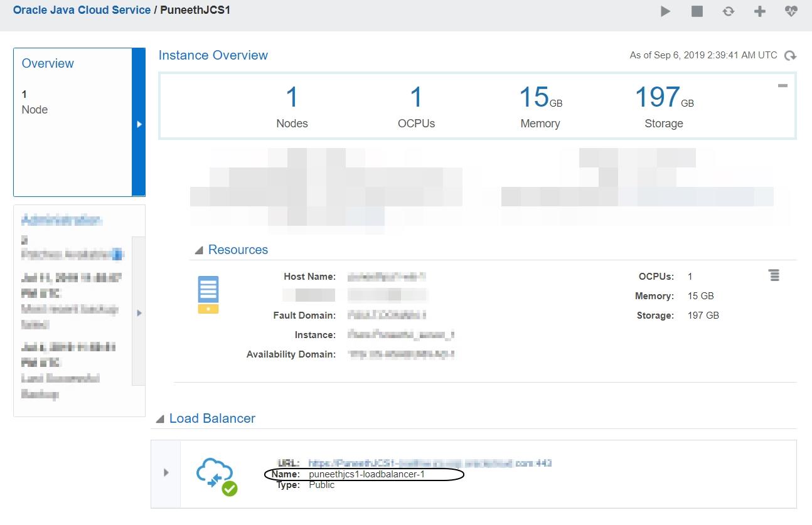Click the '1 Node' text in Overview tile

tap(35, 102)
